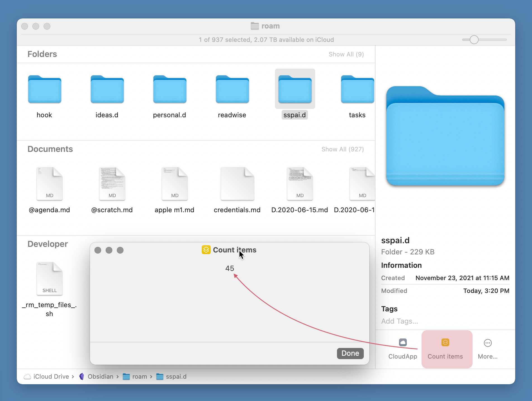Click the Created date value
The height and width of the screenshot is (401, 532).
[x=462, y=278]
